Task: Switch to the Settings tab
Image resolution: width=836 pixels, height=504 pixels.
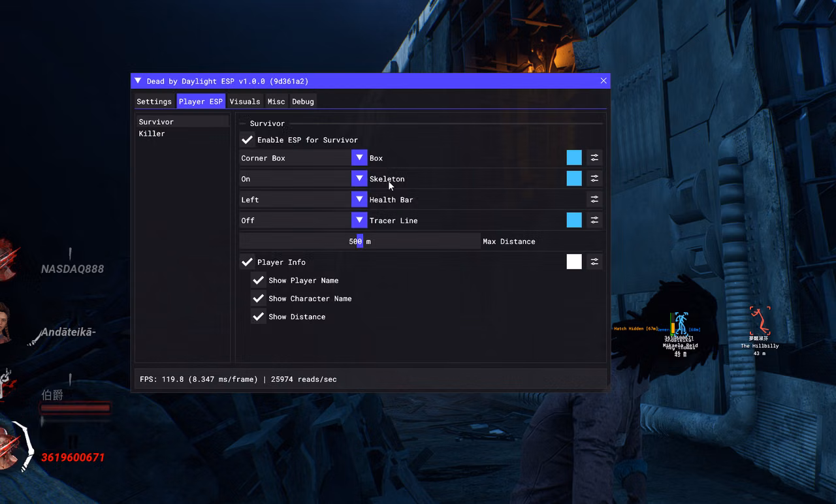Action: point(154,101)
